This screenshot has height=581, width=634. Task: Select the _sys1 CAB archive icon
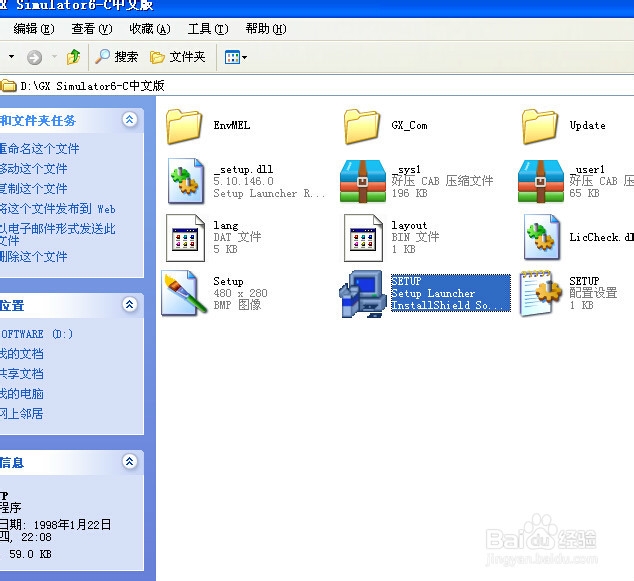pyautogui.click(x=363, y=181)
